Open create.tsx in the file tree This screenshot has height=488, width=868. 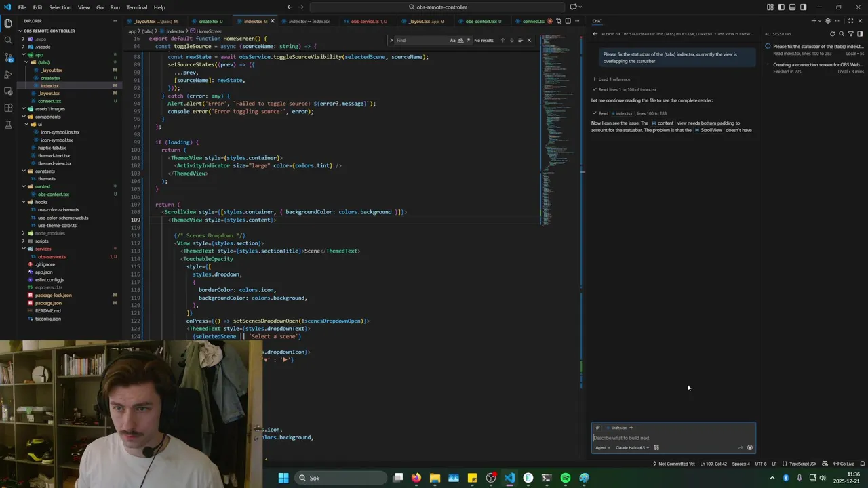tap(50, 78)
